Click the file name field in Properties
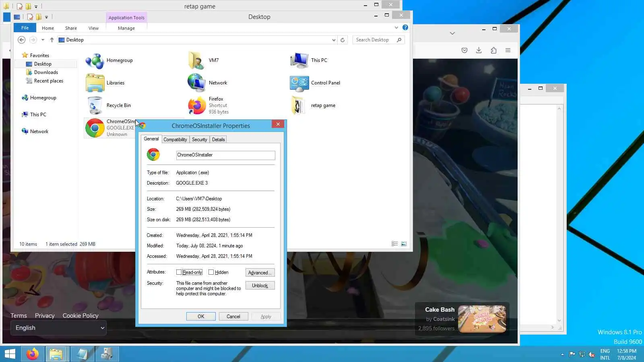The width and height of the screenshot is (644, 362). pyautogui.click(x=226, y=155)
